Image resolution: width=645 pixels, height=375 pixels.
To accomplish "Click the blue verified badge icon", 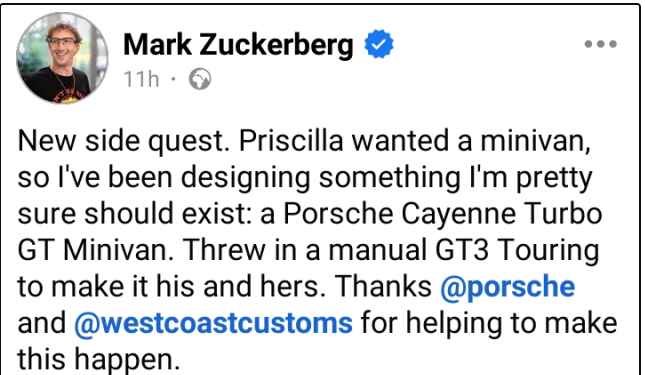I will pyautogui.click(x=379, y=44).
